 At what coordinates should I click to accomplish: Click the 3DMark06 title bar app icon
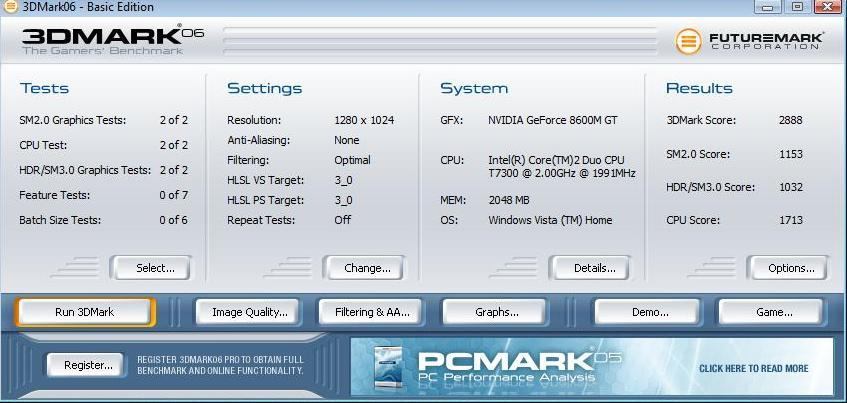point(10,7)
